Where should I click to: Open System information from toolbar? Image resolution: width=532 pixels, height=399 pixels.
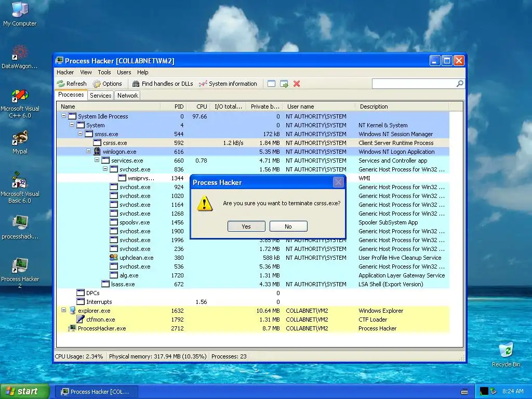pyautogui.click(x=228, y=84)
